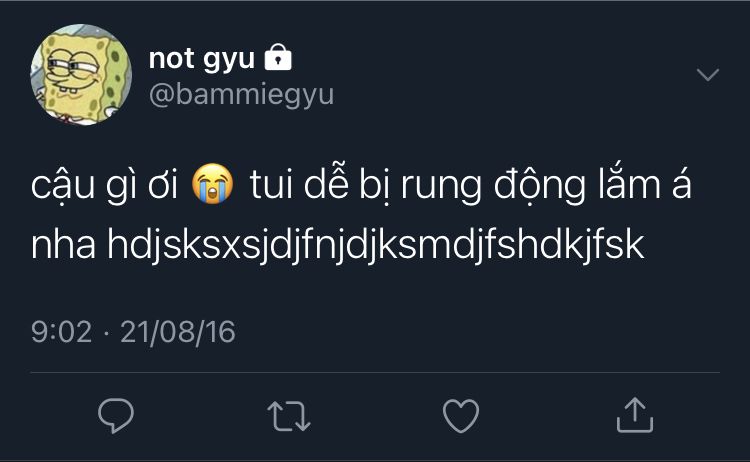Open the share menu icon
The image size is (750, 462).
[x=635, y=414]
